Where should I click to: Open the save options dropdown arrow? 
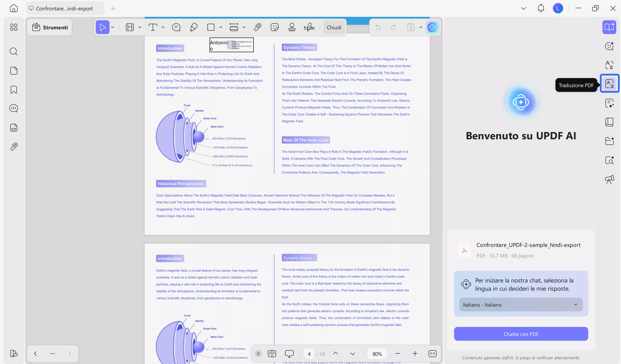[x=421, y=27]
